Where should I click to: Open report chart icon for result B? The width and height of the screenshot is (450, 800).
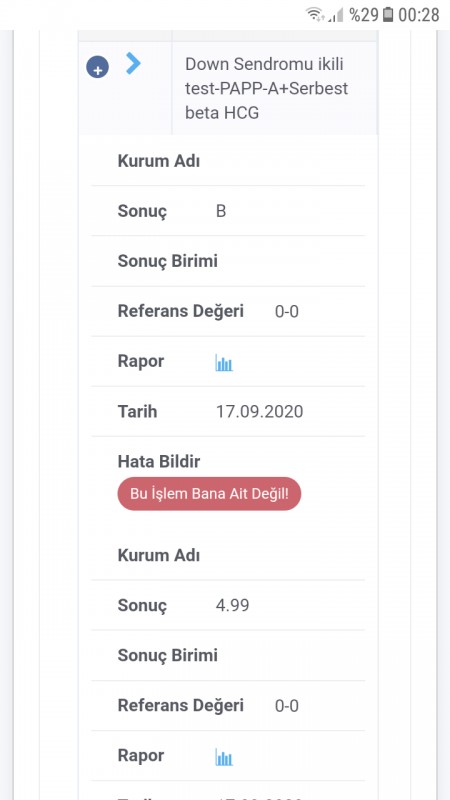pyautogui.click(x=224, y=363)
